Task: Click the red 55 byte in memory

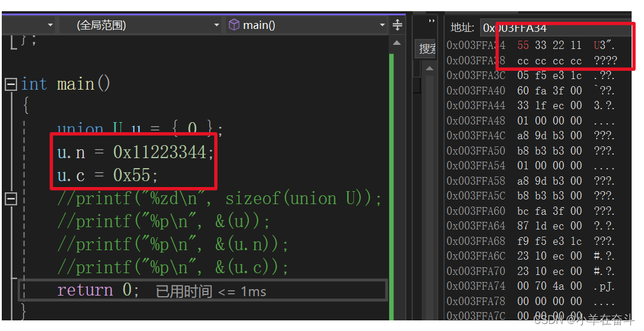Action: pyautogui.click(x=523, y=45)
